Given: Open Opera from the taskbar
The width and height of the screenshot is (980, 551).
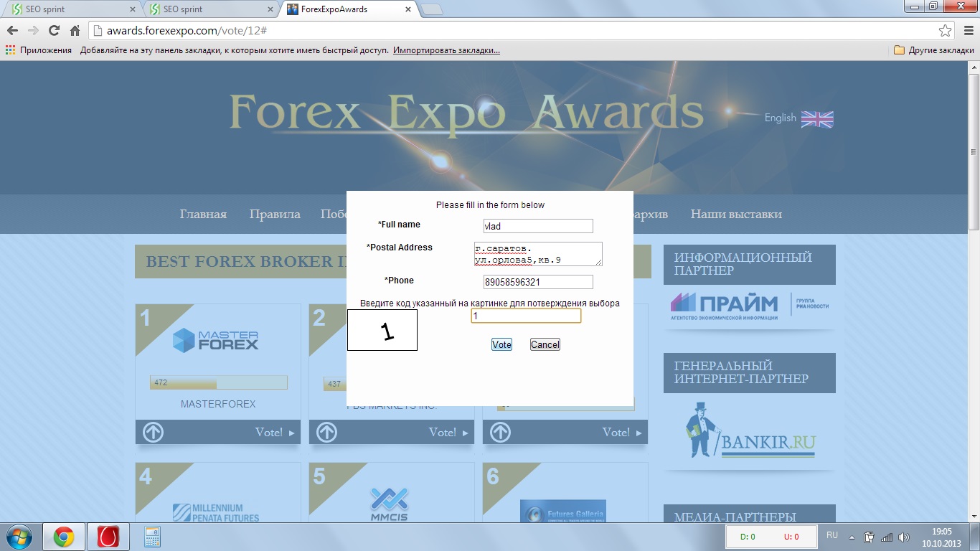Looking at the screenshot, I should coord(108,537).
